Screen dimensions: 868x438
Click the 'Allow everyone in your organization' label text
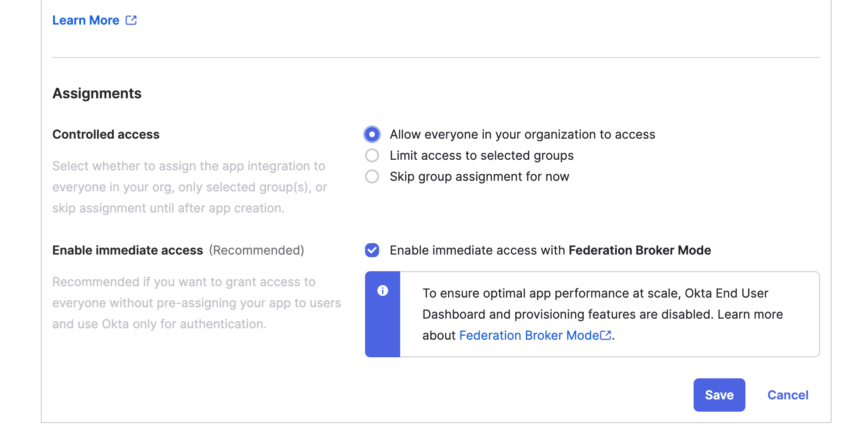coord(522,134)
